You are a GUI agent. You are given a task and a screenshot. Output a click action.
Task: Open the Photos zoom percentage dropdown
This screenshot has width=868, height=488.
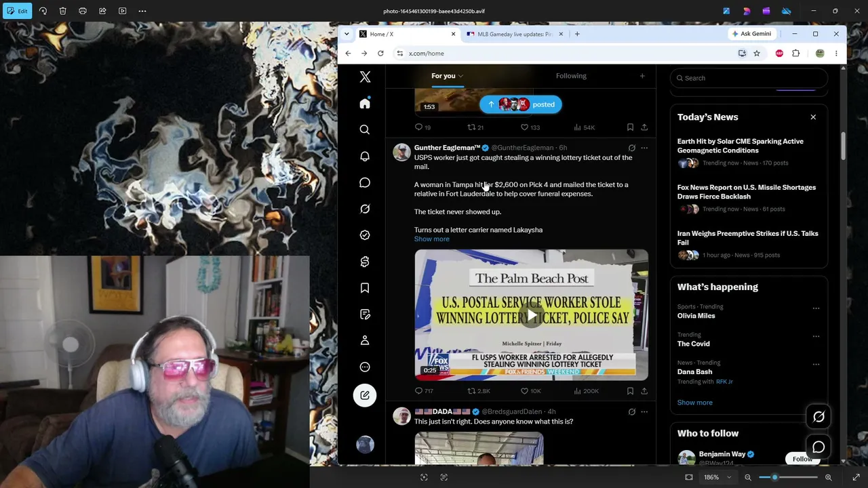[x=717, y=477]
